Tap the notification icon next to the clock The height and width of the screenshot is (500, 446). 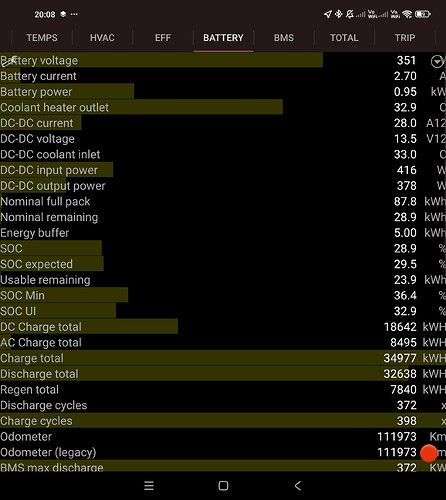(63, 14)
